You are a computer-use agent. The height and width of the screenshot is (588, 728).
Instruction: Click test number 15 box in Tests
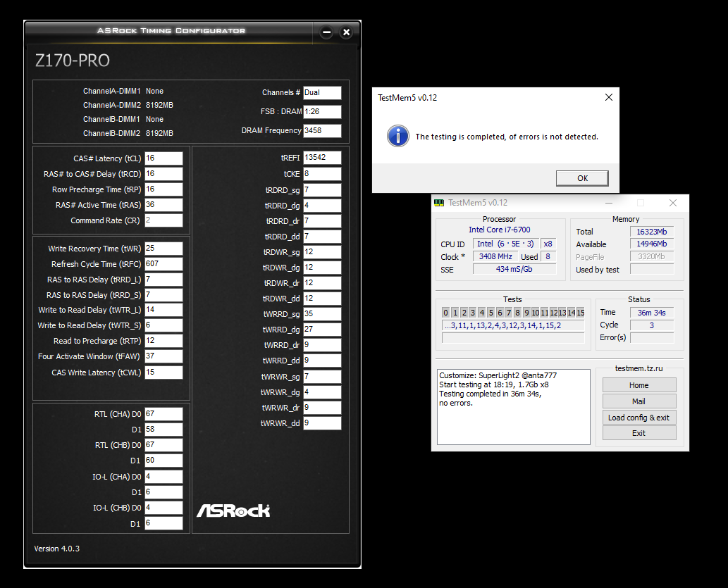pos(581,313)
